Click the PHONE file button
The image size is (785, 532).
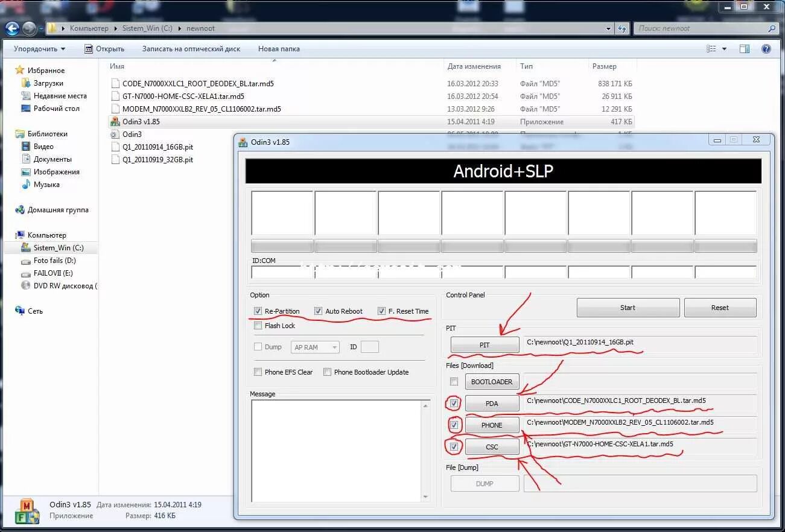[492, 425]
